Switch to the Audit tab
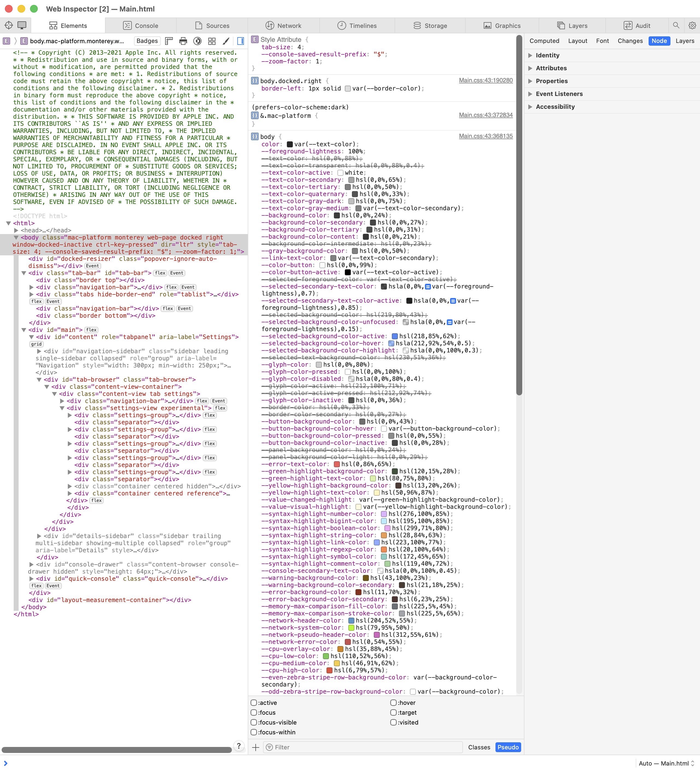Screen dimensions: 700x771 point(637,26)
